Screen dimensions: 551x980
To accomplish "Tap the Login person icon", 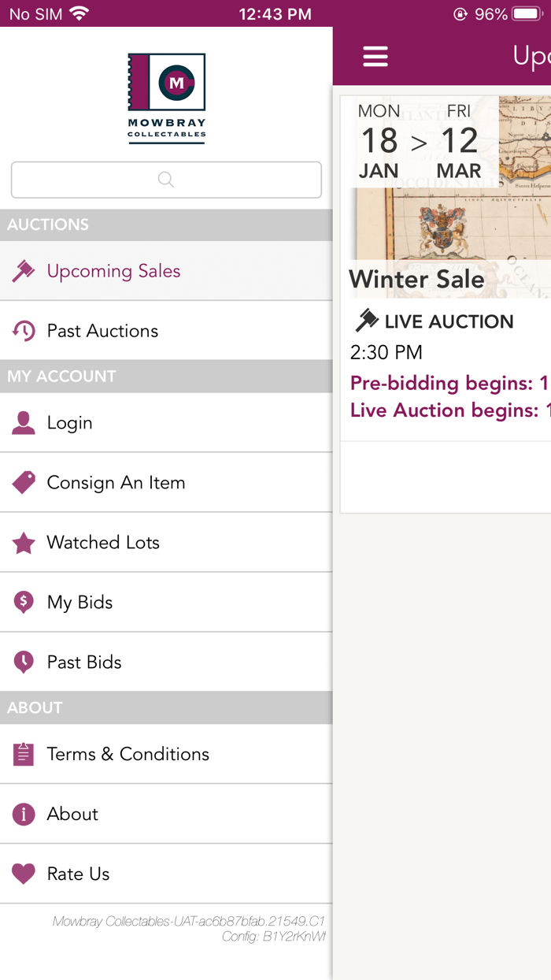I will [23, 422].
